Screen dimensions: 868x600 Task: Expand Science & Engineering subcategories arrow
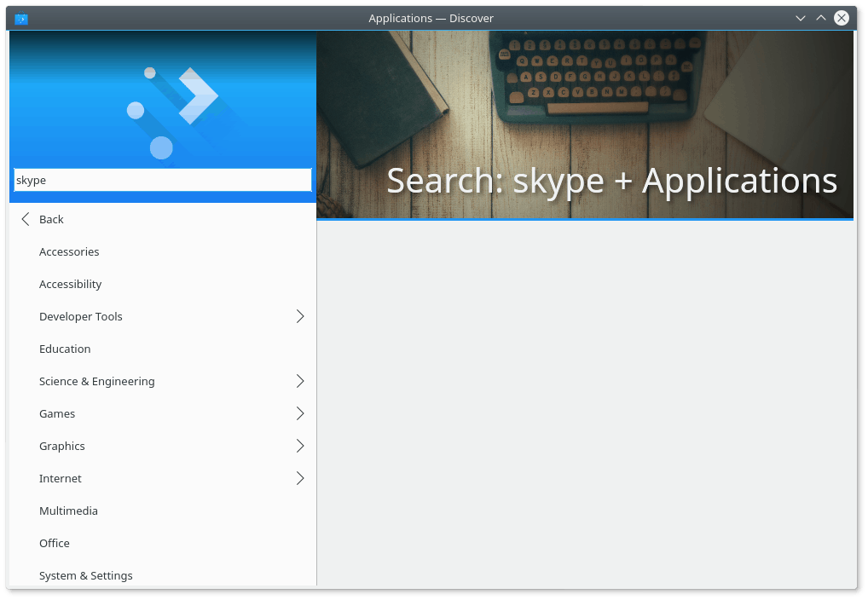[x=300, y=381]
